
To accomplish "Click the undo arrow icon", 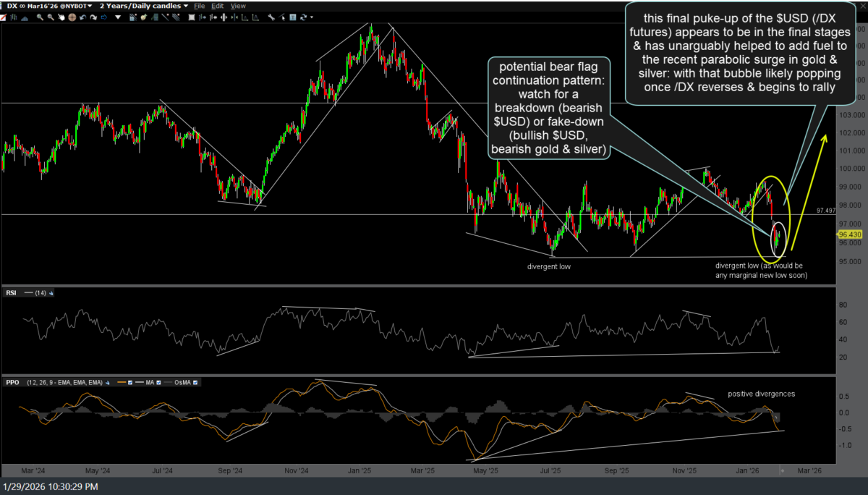I will point(82,15).
